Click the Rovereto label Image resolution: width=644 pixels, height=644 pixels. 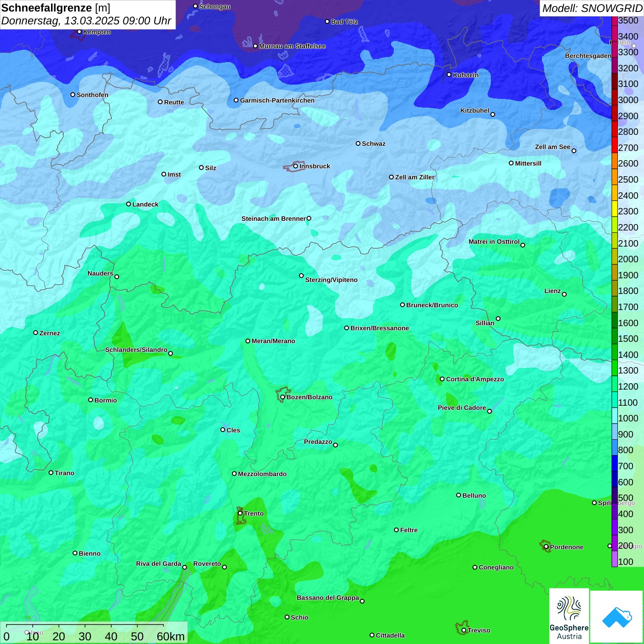point(207,563)
